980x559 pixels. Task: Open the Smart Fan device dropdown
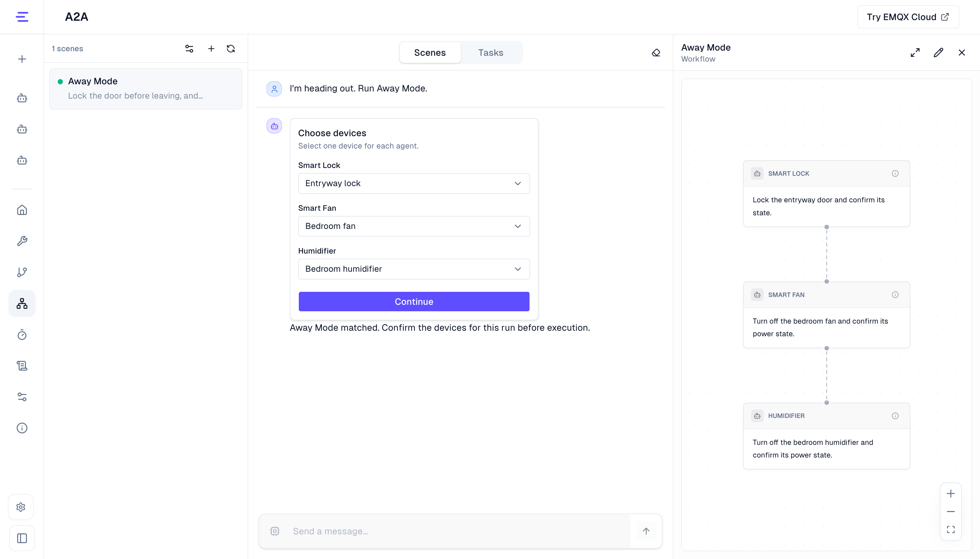(414, 226)
